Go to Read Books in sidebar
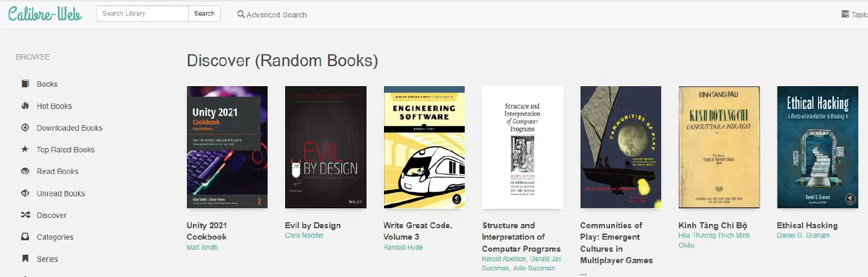The width and height of the screenshot is (868, 277). (x=58, y=172)
